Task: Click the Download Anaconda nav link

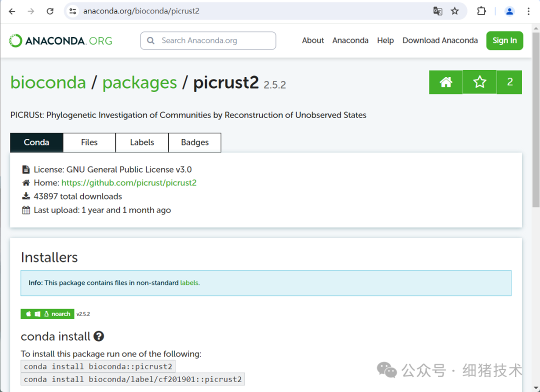Action: pos(440,40)
